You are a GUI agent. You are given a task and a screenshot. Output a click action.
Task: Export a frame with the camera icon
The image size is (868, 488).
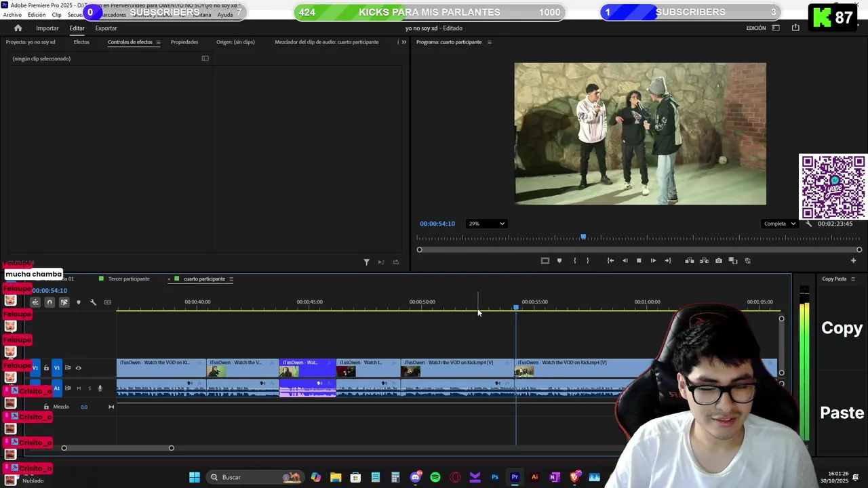pos(719,261)
